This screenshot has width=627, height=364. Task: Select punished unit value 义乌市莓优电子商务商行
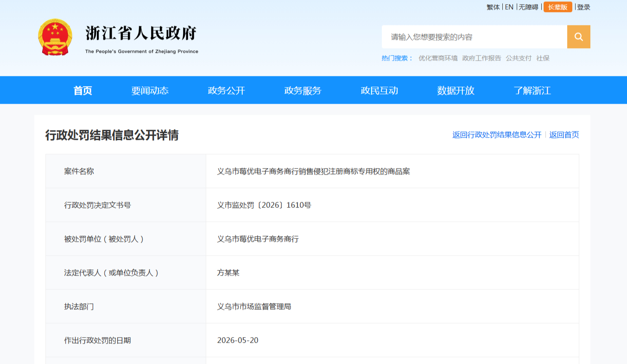click(x=258, y=239)
